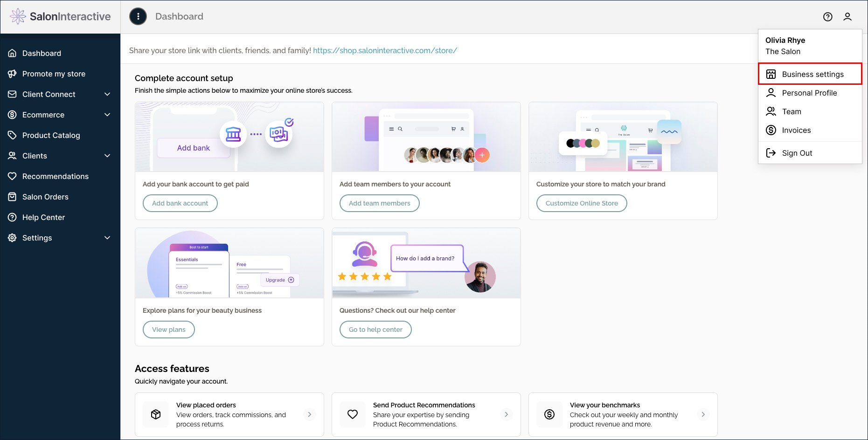
Task: Click the SalonInteractive logo
Action: point(60,16)
